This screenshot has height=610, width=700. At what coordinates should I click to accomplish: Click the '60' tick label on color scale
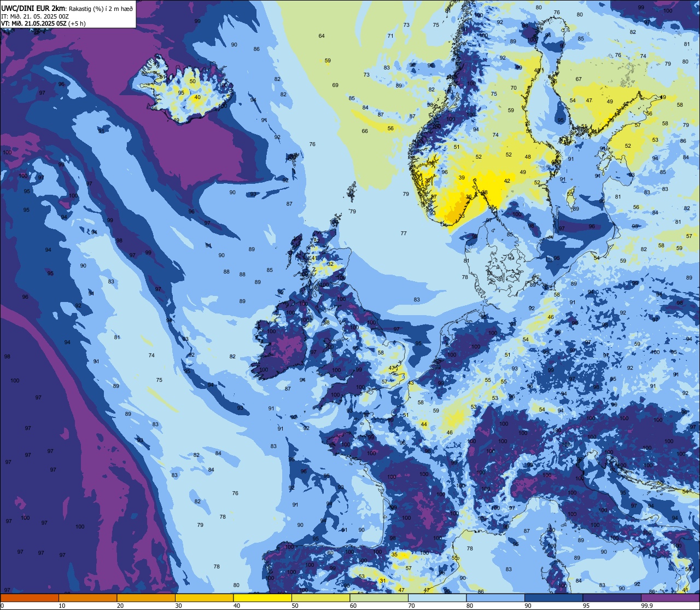(353, 606)
